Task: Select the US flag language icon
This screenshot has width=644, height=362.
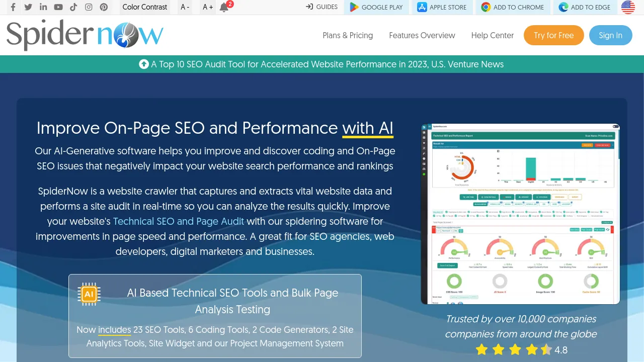Action: 628,7
